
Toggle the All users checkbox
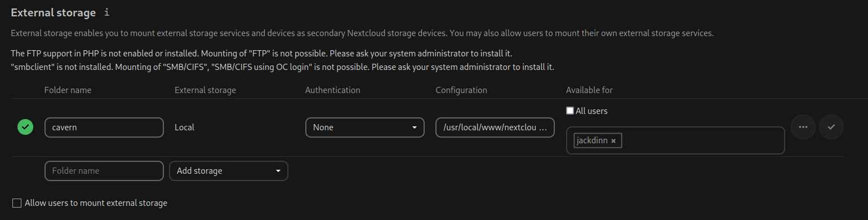click(x=570, y=111)
